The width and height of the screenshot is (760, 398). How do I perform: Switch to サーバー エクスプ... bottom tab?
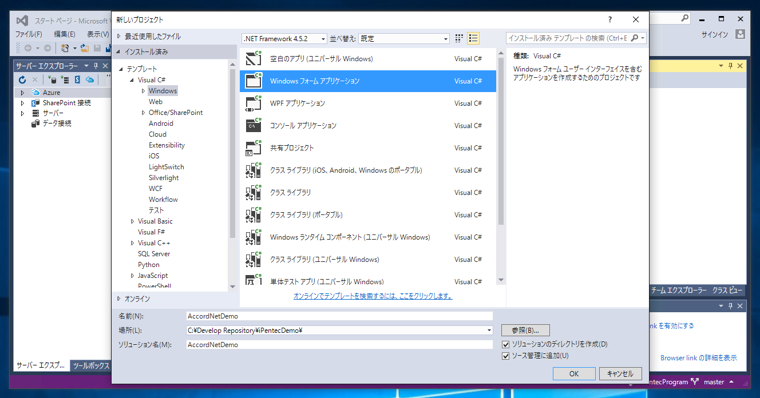(41, 366)
